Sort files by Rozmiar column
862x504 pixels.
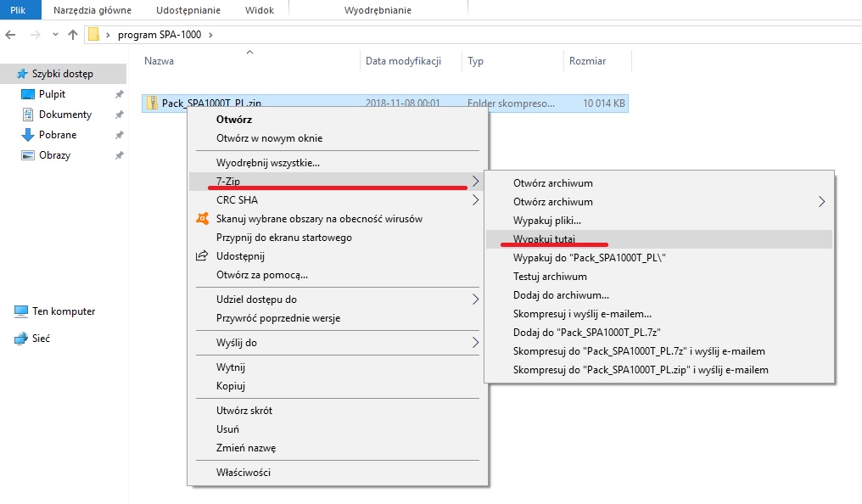587,61
